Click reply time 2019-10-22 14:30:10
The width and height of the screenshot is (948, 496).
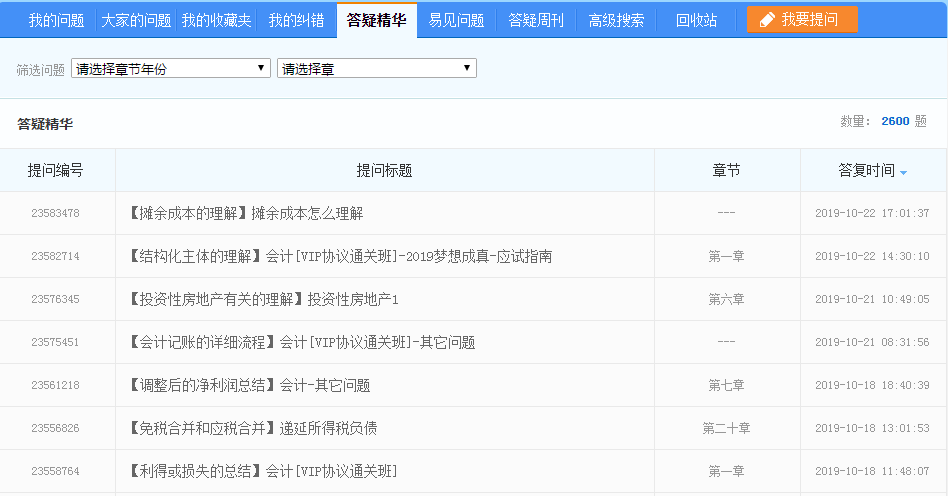pos(872,256)
